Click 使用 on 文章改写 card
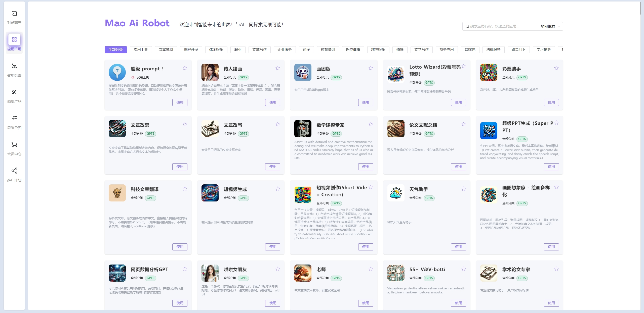Image resolution: width=644 pixels, height=313 pixels. [x=273, y=167]
